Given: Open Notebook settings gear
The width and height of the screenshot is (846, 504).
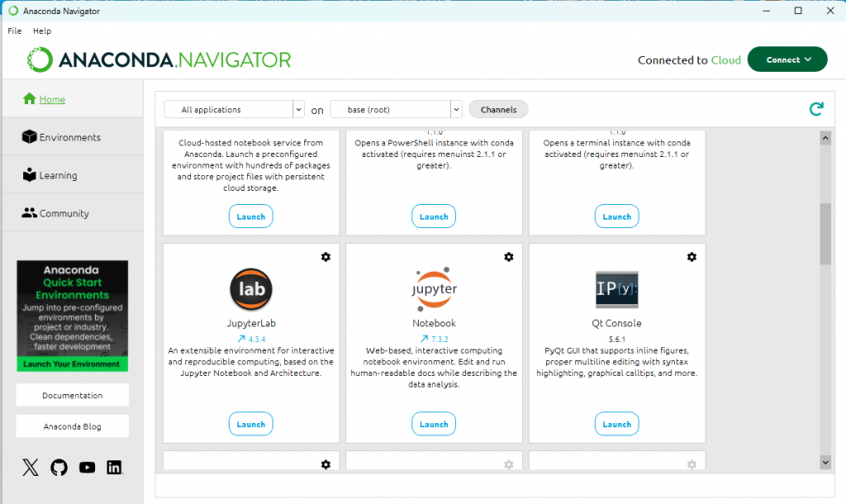Looking at the screenshot, I should [x=509, y=257].
